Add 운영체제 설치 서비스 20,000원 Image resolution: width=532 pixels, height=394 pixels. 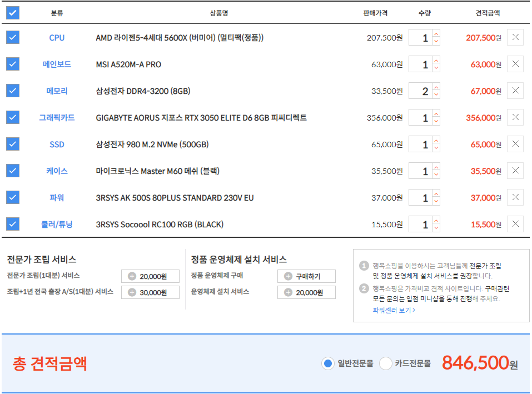[x=306, y=292]
